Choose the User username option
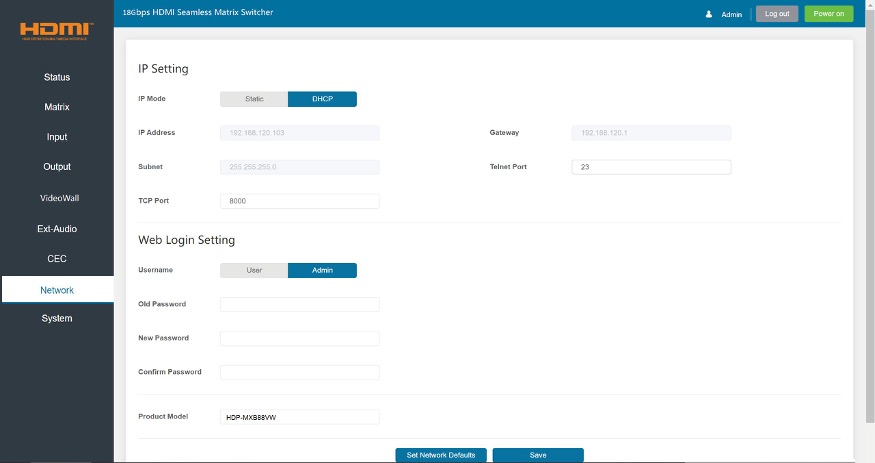The width and height of the screenshot is (875, 463). pos(254,270)
